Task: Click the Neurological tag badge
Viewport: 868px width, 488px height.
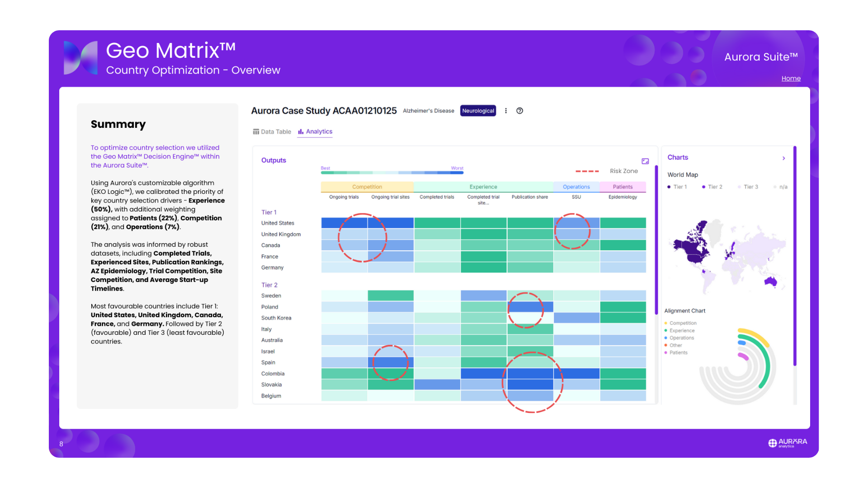Action: (478, 111)
